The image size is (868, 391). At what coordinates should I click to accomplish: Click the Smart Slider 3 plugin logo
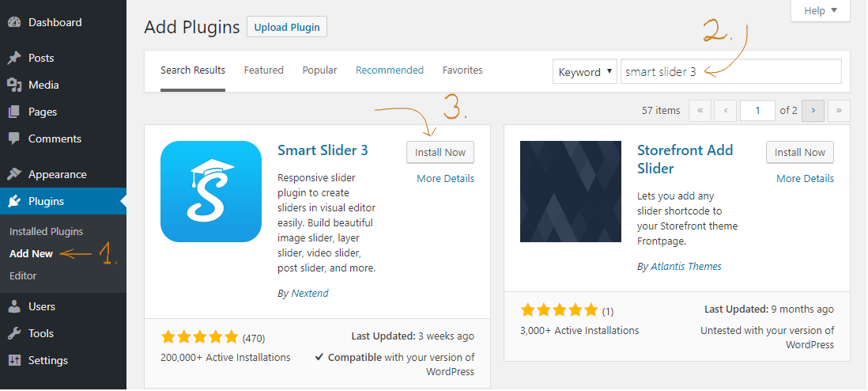coord(211,192)
